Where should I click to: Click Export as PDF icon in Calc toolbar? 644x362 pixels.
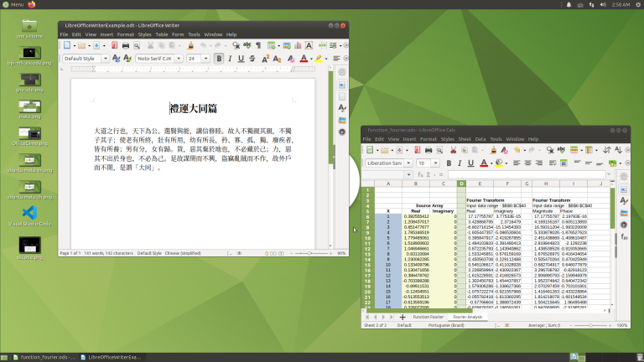pos(418,150)
